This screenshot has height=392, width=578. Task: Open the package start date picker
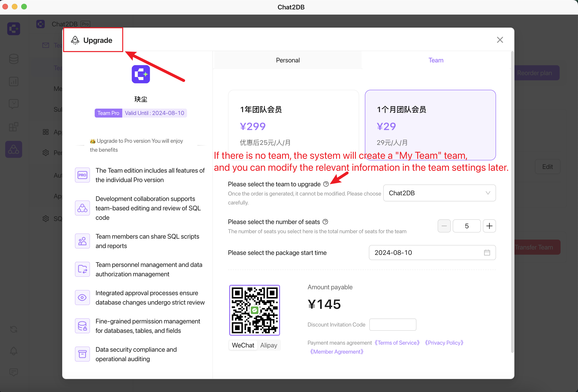[x=432, y=253]
